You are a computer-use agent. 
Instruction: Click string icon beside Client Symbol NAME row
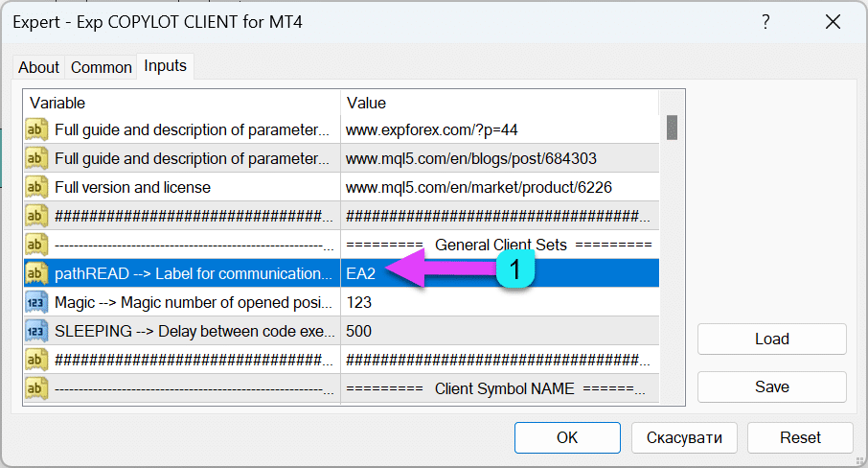tap(36, 388)
